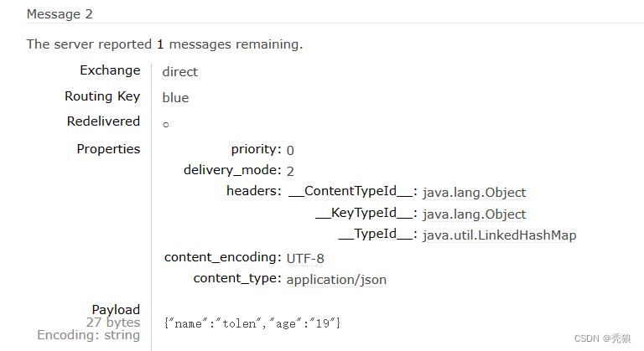Click the delivery_mode value 2
The height and width of the screenshot is (351, 644).
click(x=290, y=171)
